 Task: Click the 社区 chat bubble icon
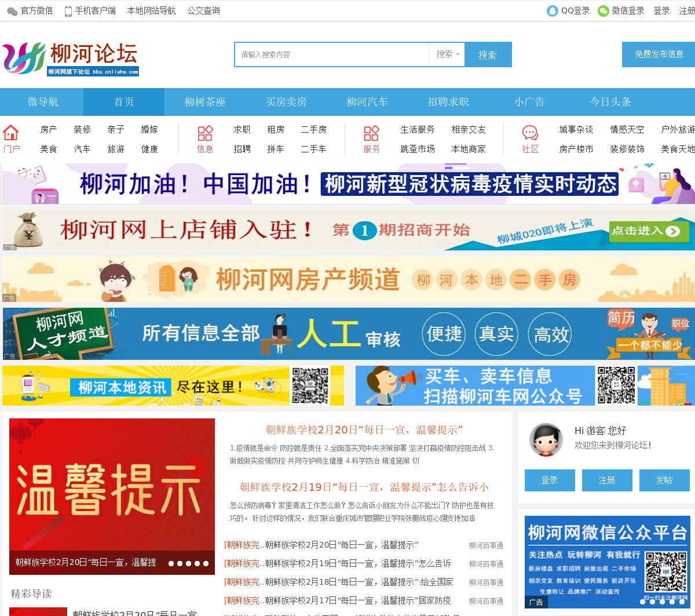pos(530,133)
